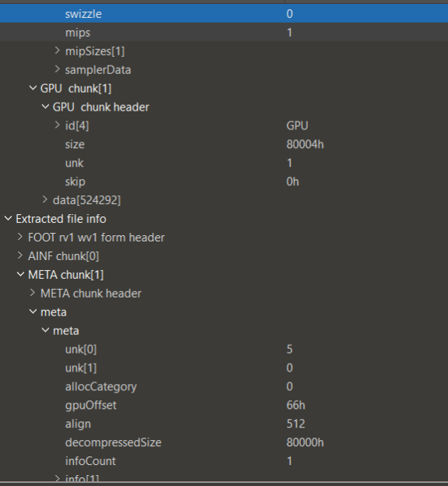Expand the samplerData node
The width and height of the screenshot is (448, 486).
click(57, 69)
